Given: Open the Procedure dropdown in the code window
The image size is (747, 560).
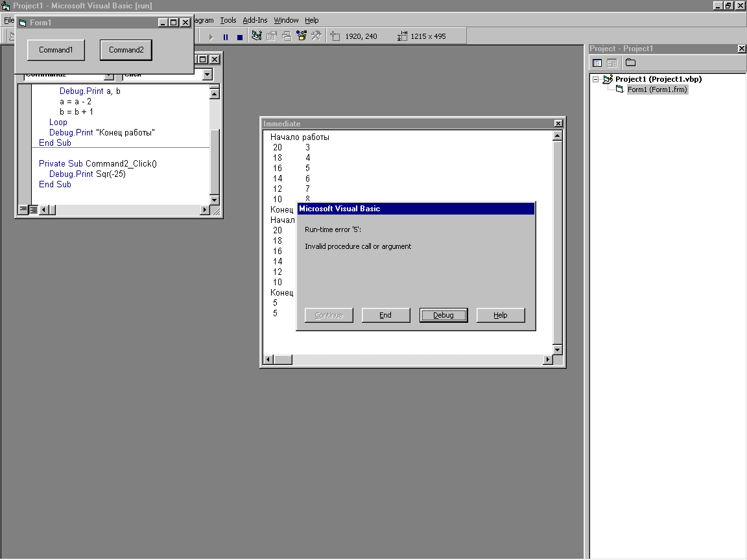Looking at the screenshot, I should [x=207, y=75].
